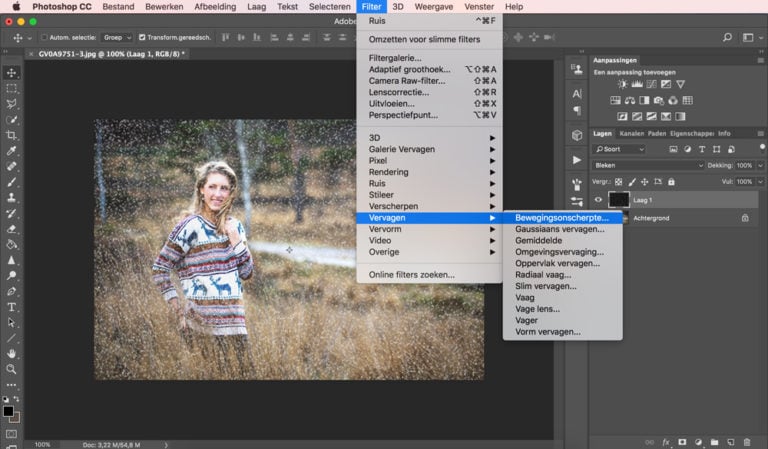Toggle lock transparent pixels
Viewport: 768px width, 449px height.
coord(619,182)
